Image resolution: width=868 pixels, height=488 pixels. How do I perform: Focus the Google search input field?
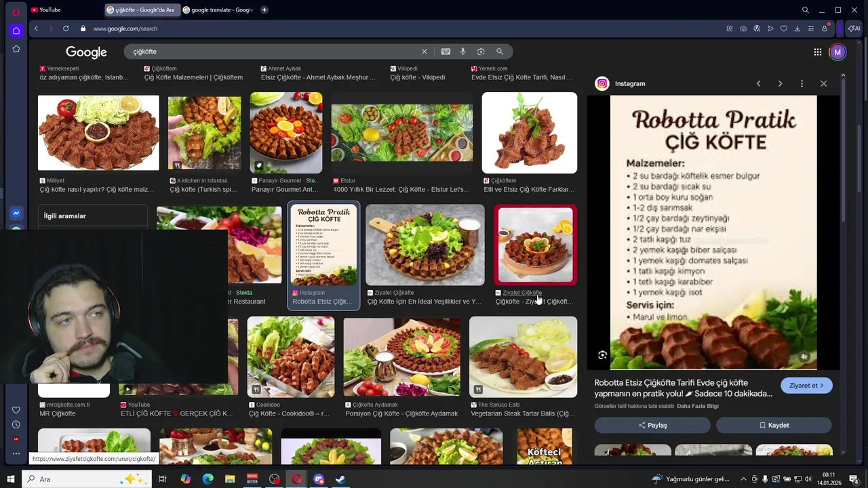[x=275, y=52]
